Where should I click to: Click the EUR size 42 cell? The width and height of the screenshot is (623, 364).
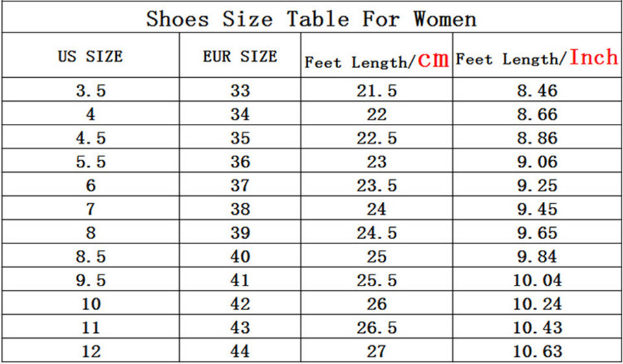click(x=239, y=304)
